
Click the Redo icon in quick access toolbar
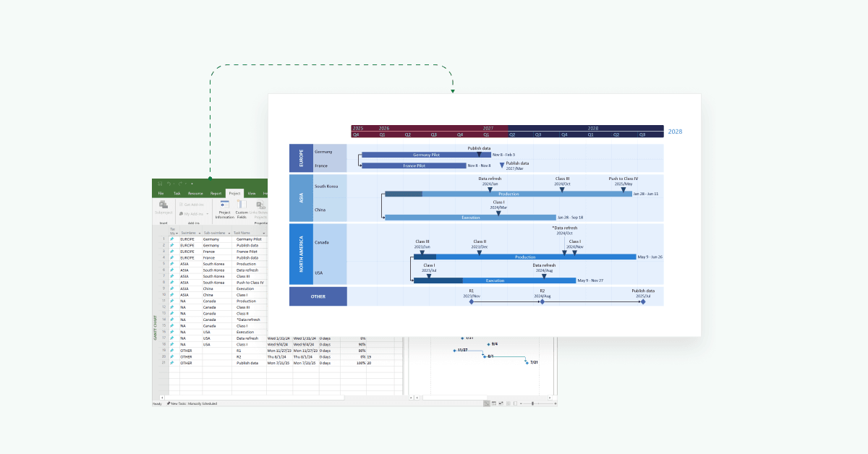(x=181, y=184)
